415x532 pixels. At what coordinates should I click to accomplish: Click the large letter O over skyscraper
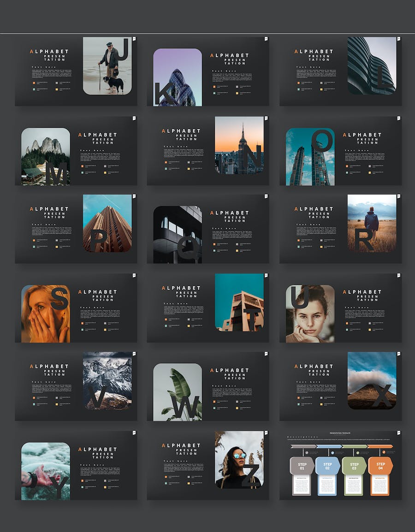(322, 141)
